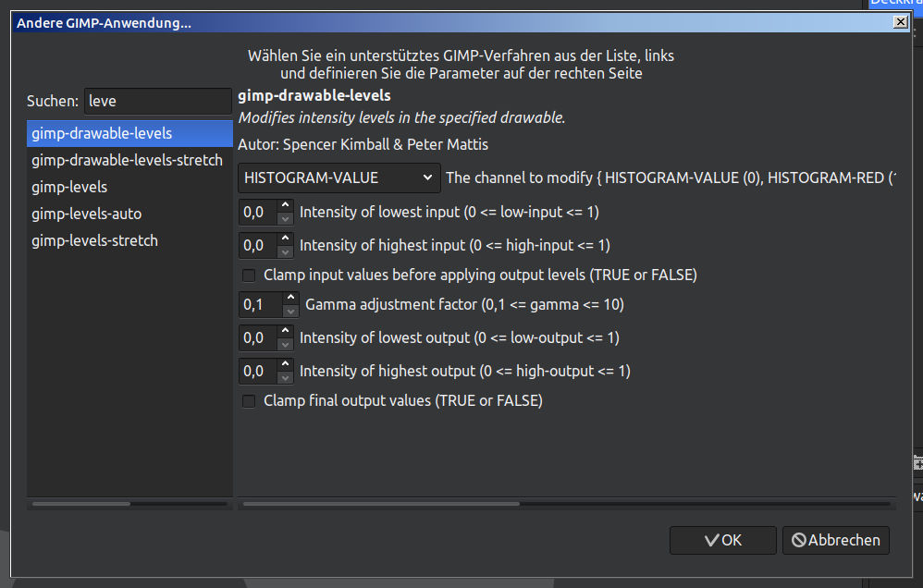Increase the gamma adjustment factor

[x=290, y=298]
